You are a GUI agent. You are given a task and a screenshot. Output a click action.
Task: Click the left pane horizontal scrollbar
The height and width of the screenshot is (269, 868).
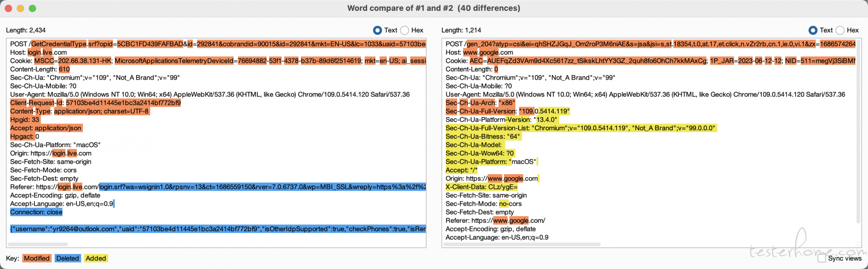[38, 244]
